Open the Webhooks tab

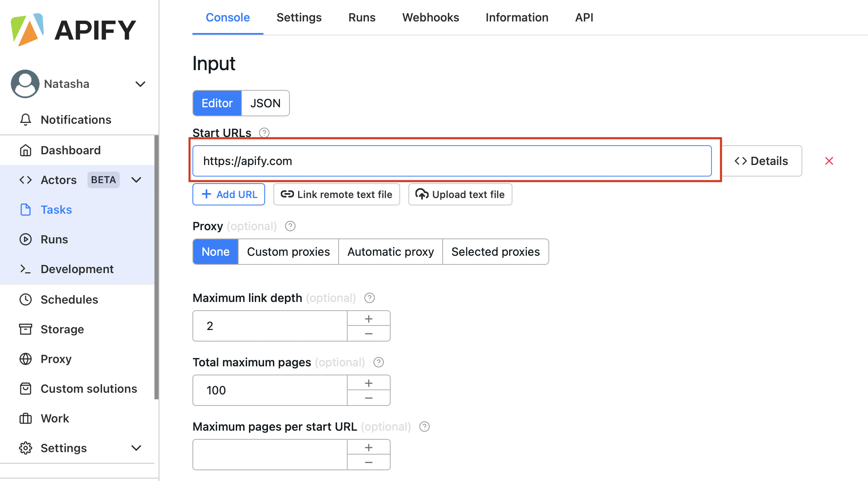coord(430,17)
